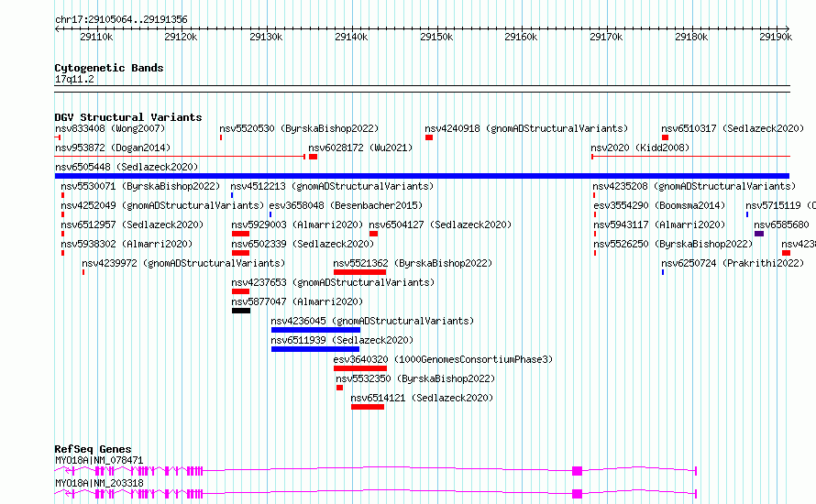The image size is (816, 504).
Task: Open the nsv6585680 variant label
Action: tap(782, 225)
